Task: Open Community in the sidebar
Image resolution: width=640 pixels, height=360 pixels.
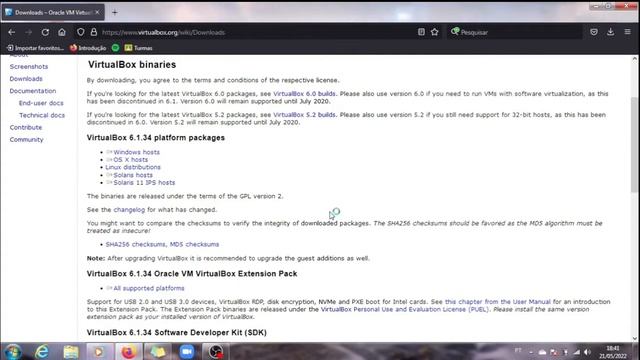Action: point(26,140)
